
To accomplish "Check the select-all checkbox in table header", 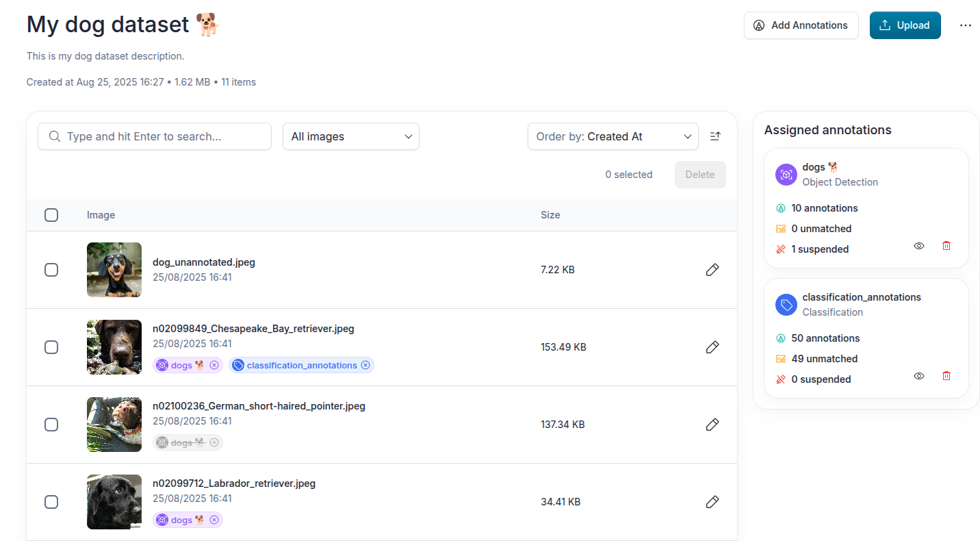I will pos(51,215).
